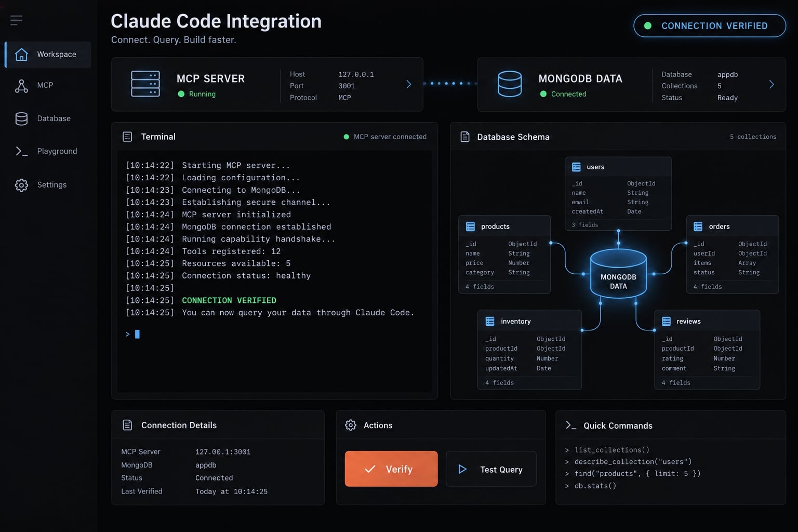
Task: Expand the MCP Server card chevron
Action: (409, 84)
